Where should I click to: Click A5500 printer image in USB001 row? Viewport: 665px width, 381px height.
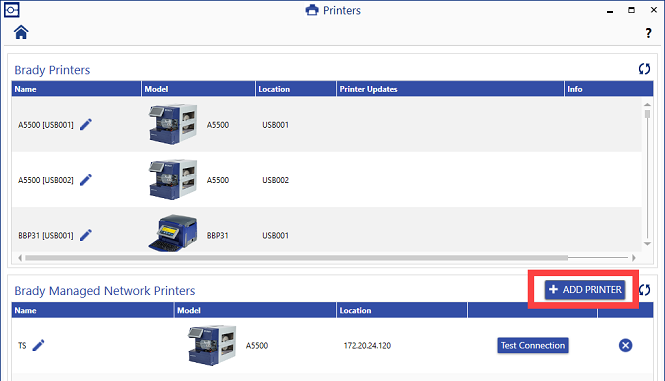pos(173,124)
